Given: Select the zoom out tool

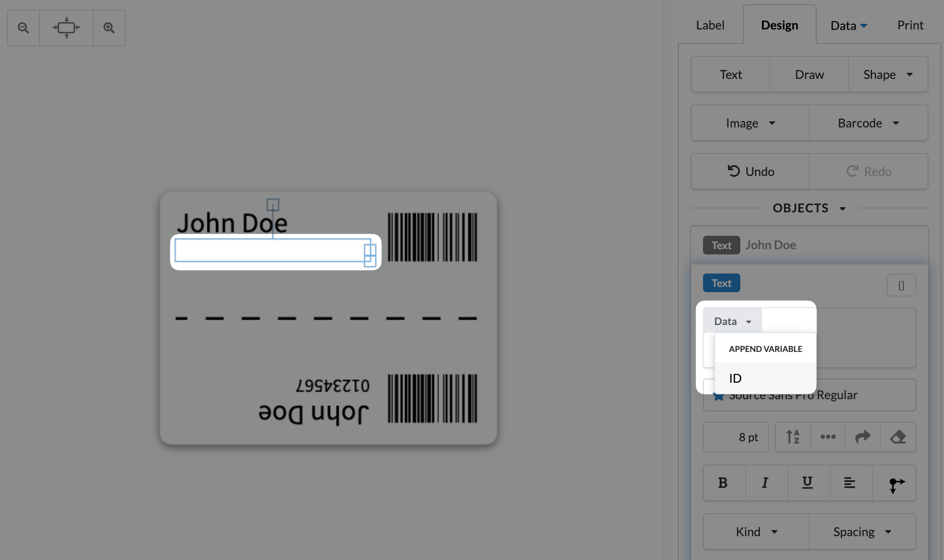Looking at the screenshot, I should (x=23, y=27).
